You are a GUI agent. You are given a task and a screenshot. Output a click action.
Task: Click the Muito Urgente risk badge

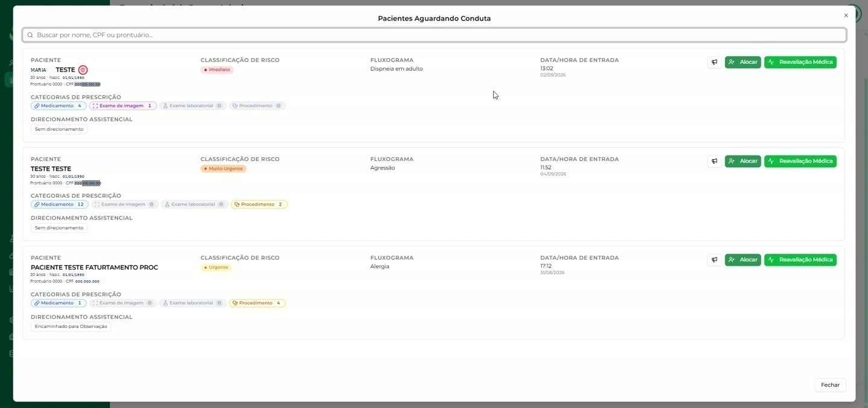pos(224,169)
